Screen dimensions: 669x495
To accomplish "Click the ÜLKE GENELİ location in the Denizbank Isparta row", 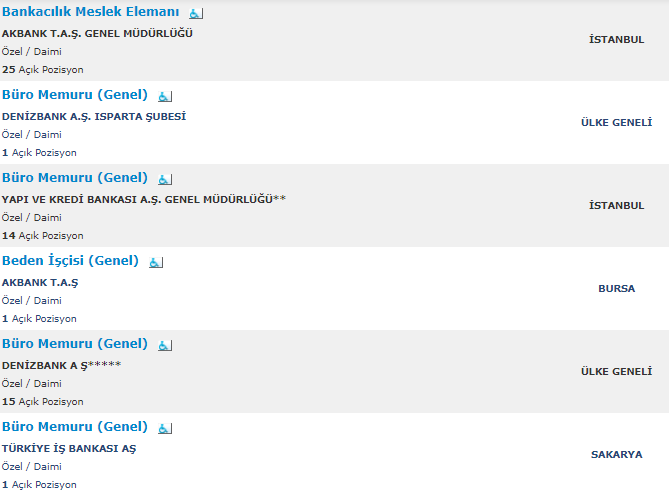I will (x=616, y=122).
